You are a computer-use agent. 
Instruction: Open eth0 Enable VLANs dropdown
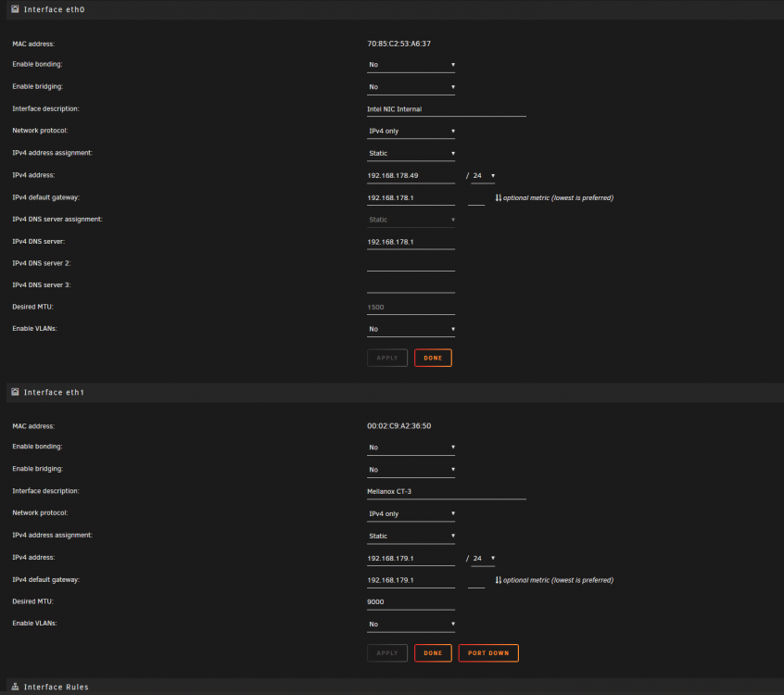click(411, 329)
